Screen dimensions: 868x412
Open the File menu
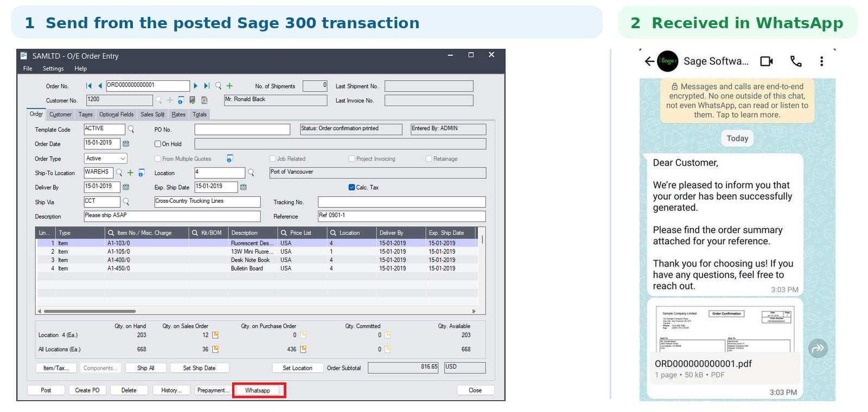28,68
